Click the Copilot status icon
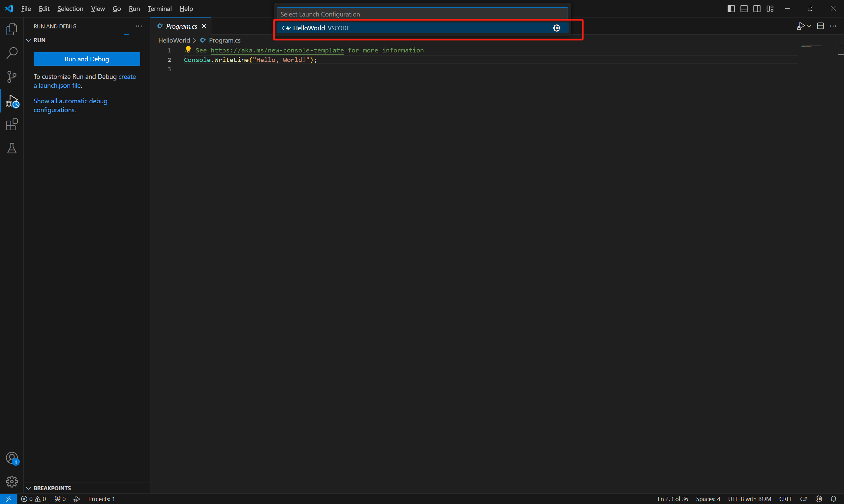 819,499
